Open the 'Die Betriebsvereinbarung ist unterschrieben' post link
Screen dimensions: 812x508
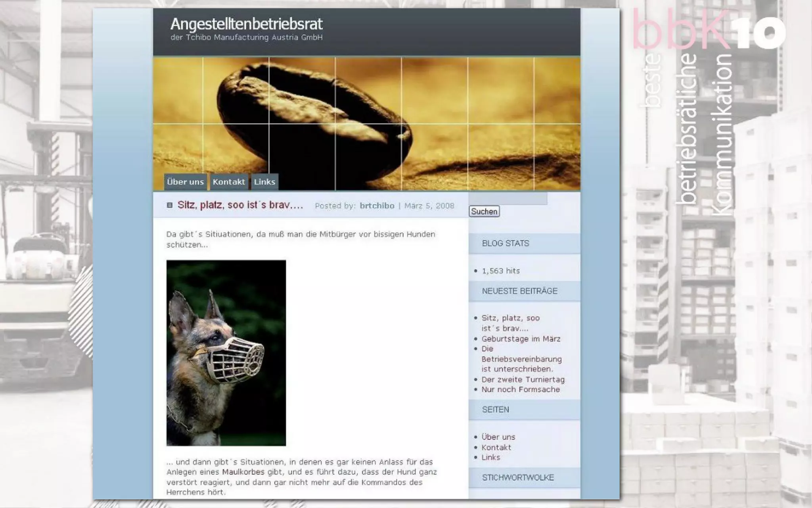coord(521,359)
